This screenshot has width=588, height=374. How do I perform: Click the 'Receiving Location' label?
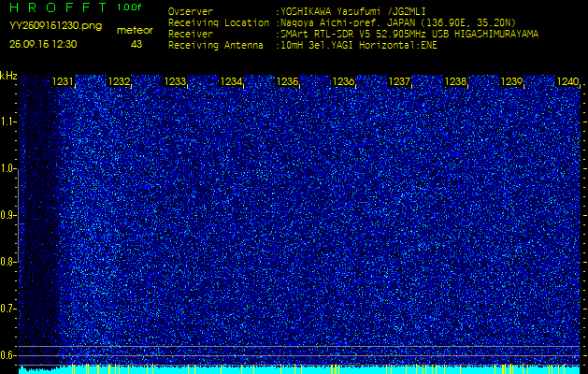pyautogui.click(x=219, y=22)
